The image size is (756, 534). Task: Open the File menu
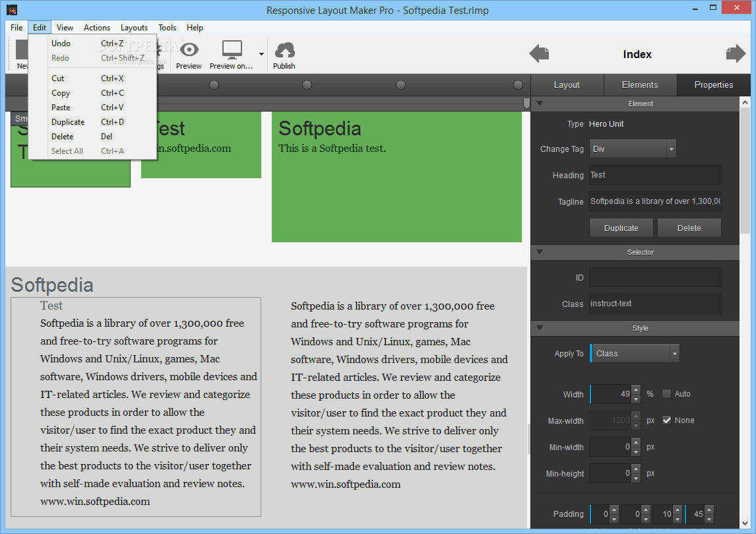coord(16,28)
